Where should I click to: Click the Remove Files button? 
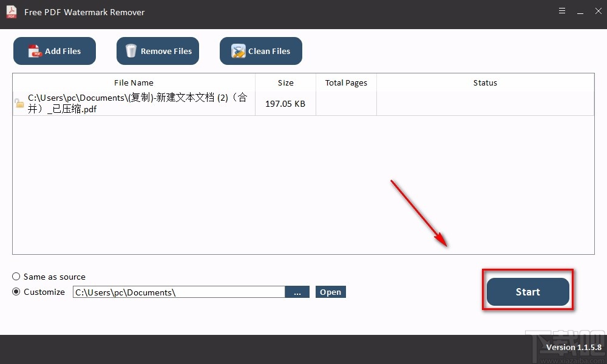click(158, 51)
